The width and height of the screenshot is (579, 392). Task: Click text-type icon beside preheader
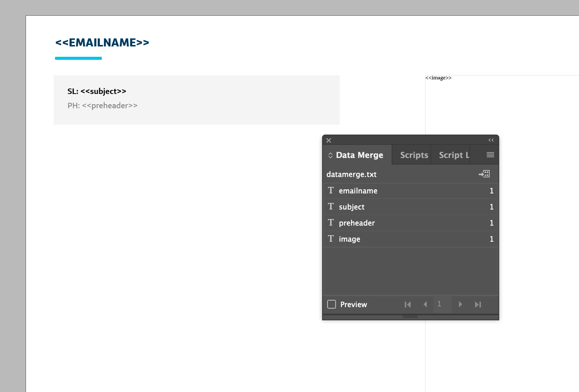click(x=331, y=222)
